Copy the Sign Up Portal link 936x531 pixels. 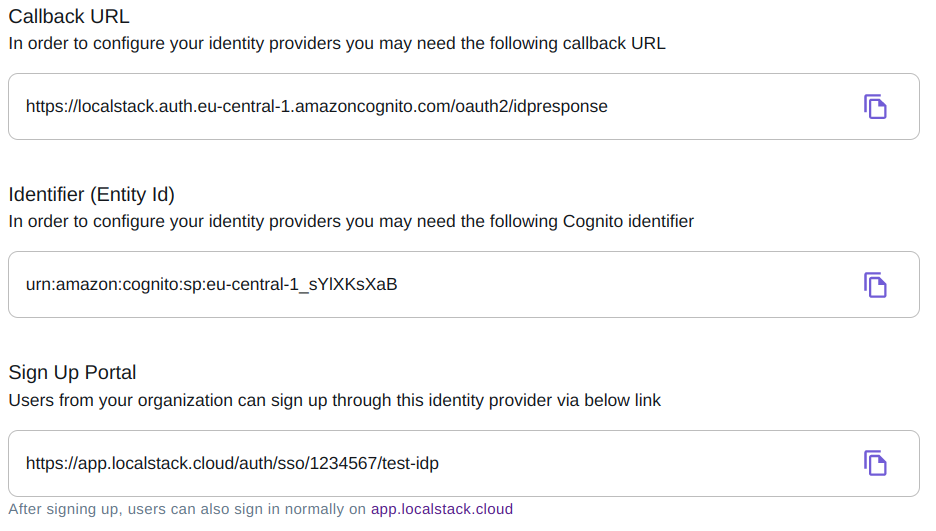coord(875,463)
